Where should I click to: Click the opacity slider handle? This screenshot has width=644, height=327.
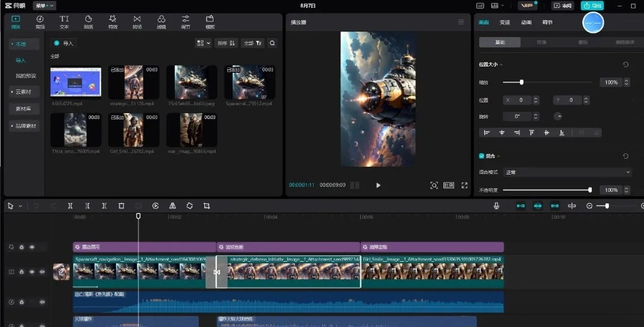(x=590, y=190)
